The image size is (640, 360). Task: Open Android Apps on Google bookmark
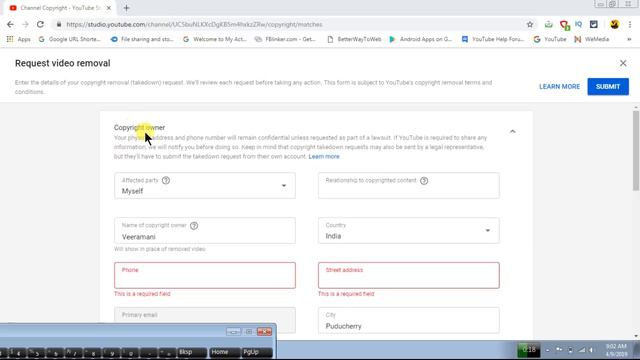(x=421, y=39)
